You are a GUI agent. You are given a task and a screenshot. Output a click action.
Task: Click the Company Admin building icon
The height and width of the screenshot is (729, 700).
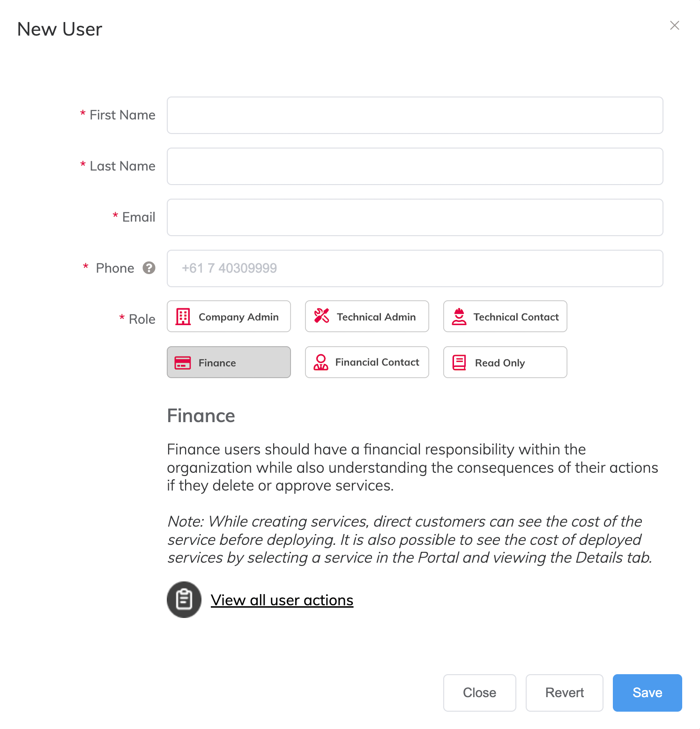point(183,317)
